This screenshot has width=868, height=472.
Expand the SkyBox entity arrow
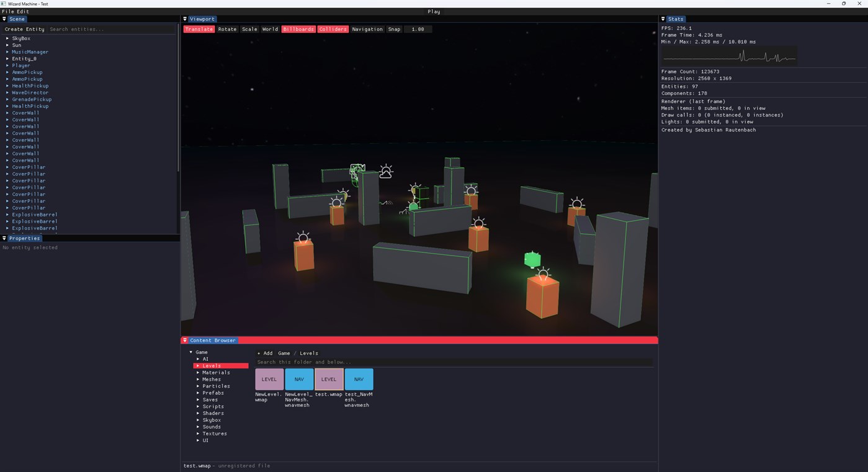click(x=7, y=38)
